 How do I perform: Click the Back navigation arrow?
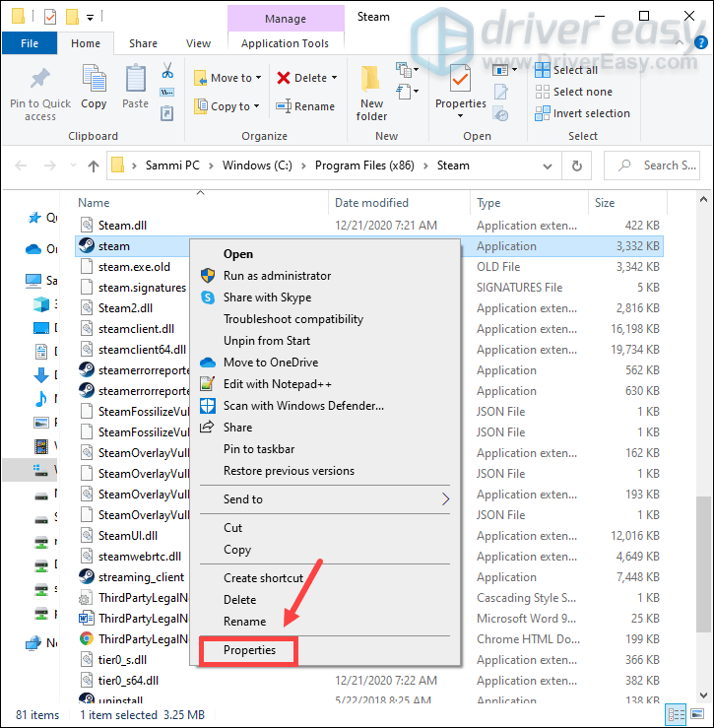pos(21,165)
